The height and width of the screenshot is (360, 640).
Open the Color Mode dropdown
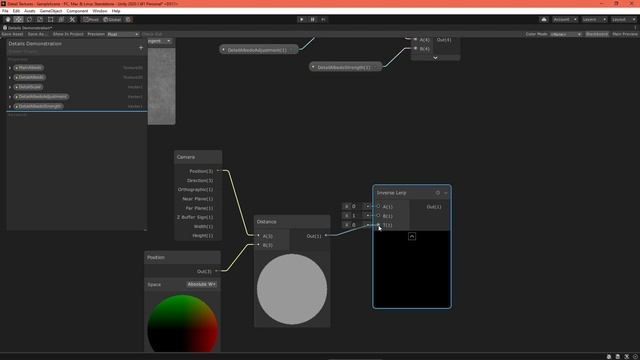click(566, 34)
